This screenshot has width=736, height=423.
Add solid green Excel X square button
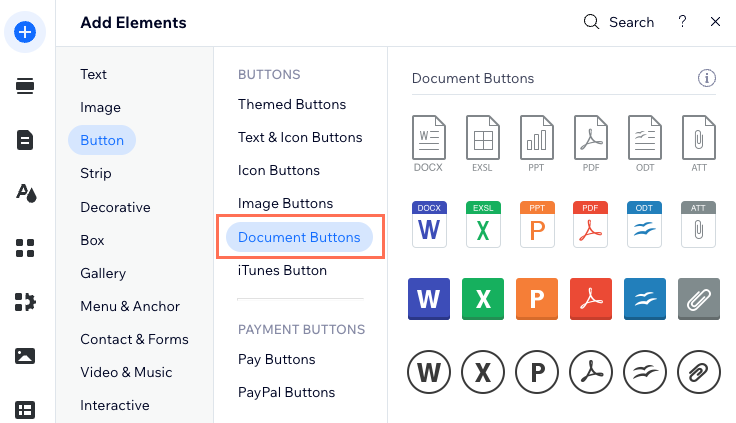[x=483, y=299]
